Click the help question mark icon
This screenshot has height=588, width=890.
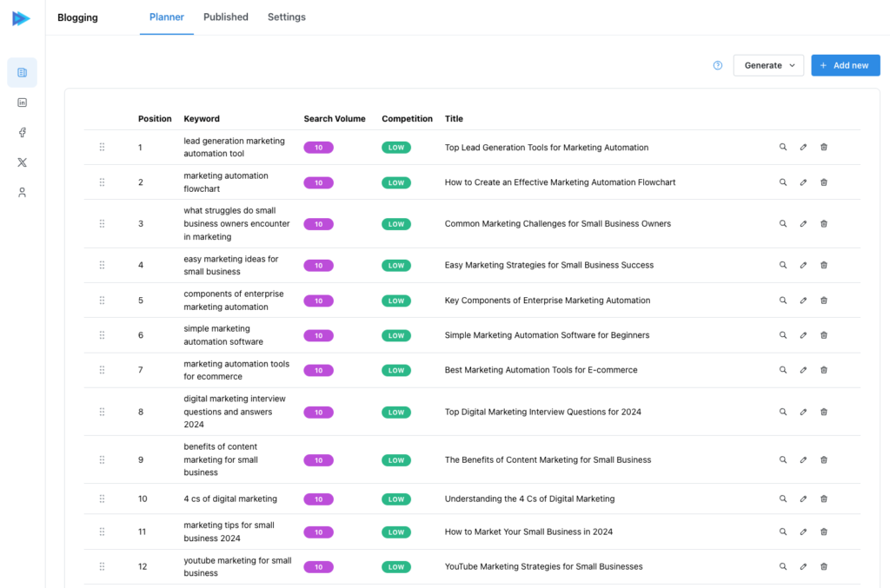tap(718, 65)
